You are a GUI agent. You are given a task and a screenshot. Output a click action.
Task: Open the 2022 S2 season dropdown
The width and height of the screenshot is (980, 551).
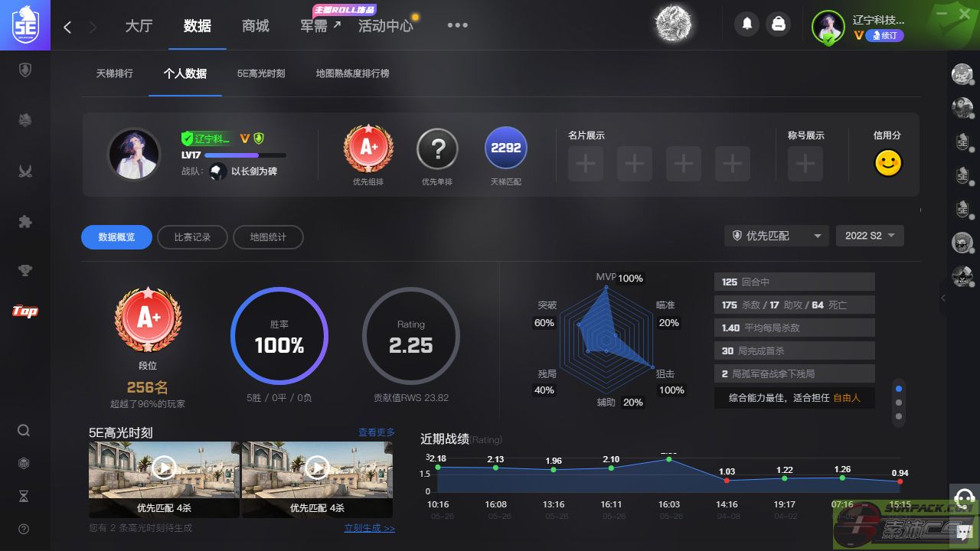point(870,236)
